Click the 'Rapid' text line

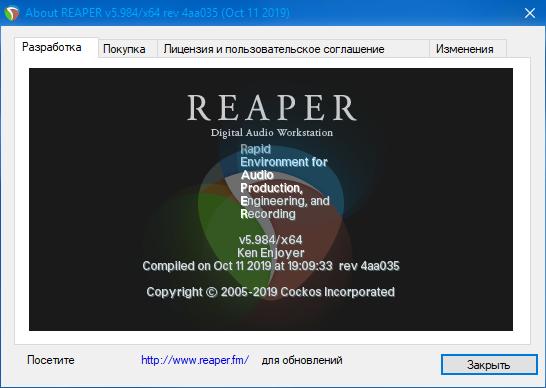click(256, 149)
